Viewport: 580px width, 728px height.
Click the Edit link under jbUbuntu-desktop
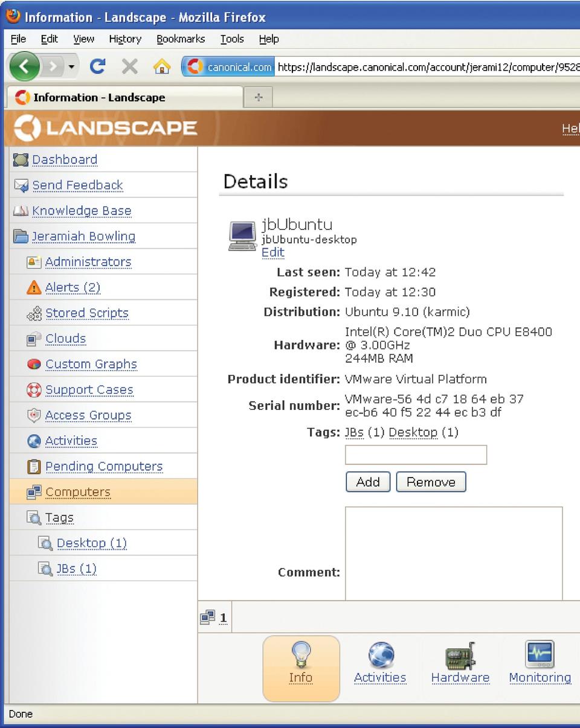[x=273, y=252]
